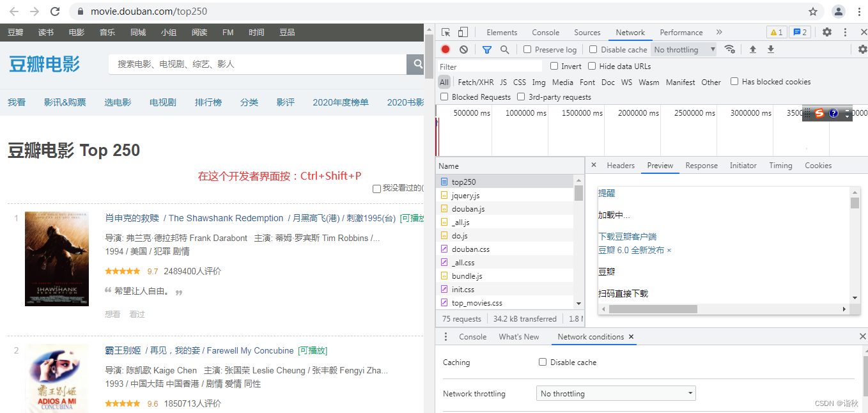Filter requests by JS type
Image resolution: width=868 pixels, height=413 pixels.
tap(503, 82)
